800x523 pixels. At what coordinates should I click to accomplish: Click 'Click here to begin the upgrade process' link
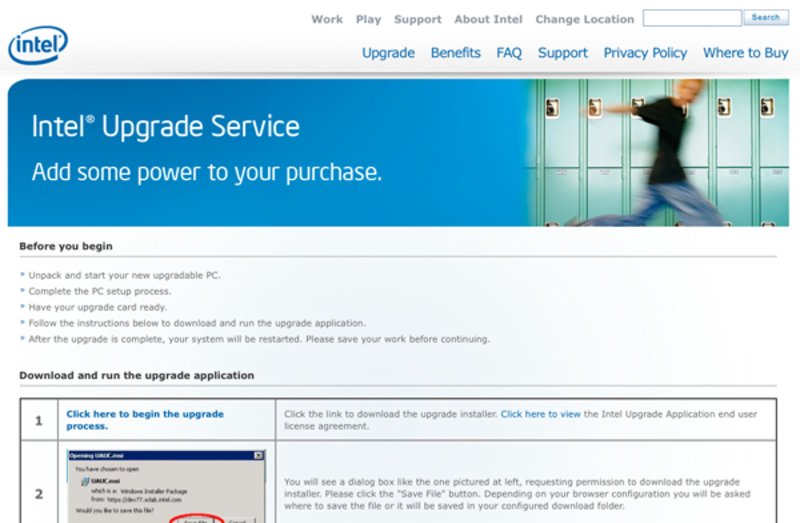145,420
